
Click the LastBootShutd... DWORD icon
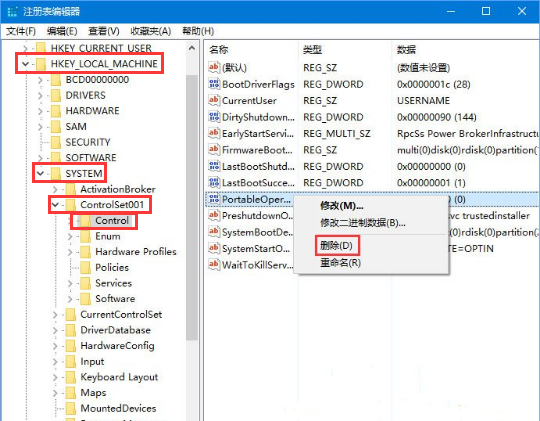[x=214, y=166]
